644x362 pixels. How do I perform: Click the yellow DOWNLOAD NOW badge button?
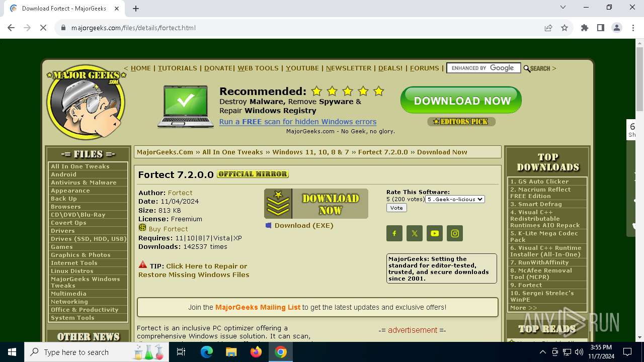(x=316, y=204)
